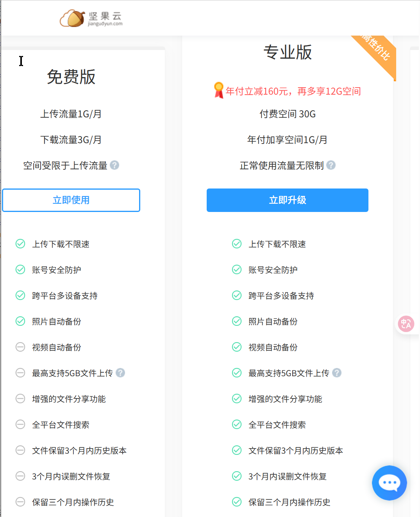The width and height of the screenshot is (420, 517).
Task: Click help icon beside 空间受限于上传流量
Action: pos(114,165)
